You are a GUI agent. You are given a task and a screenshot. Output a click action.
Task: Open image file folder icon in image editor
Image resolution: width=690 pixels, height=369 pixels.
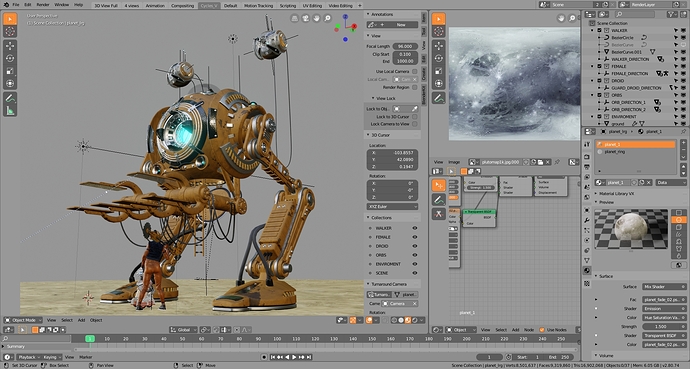540,162
